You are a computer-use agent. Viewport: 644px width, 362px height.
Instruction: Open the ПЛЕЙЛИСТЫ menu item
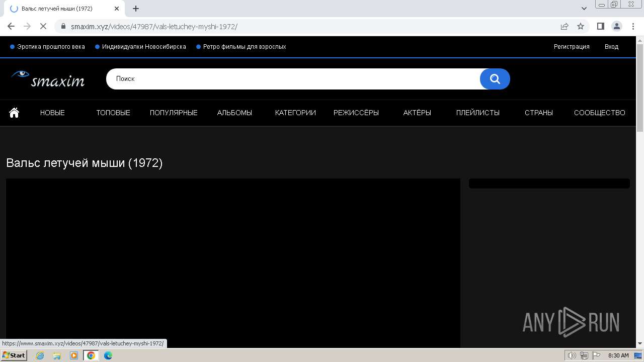pyautogui.click(x=478, y=113)
